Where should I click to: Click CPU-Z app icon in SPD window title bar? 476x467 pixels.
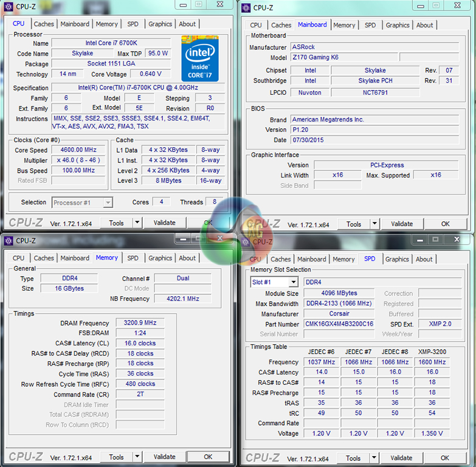coord(246,241)
